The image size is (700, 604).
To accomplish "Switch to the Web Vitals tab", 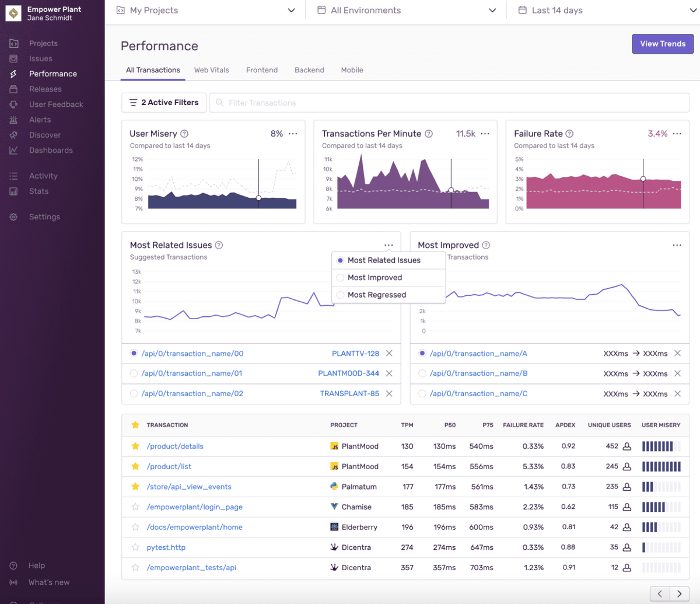I will [211, 70].
